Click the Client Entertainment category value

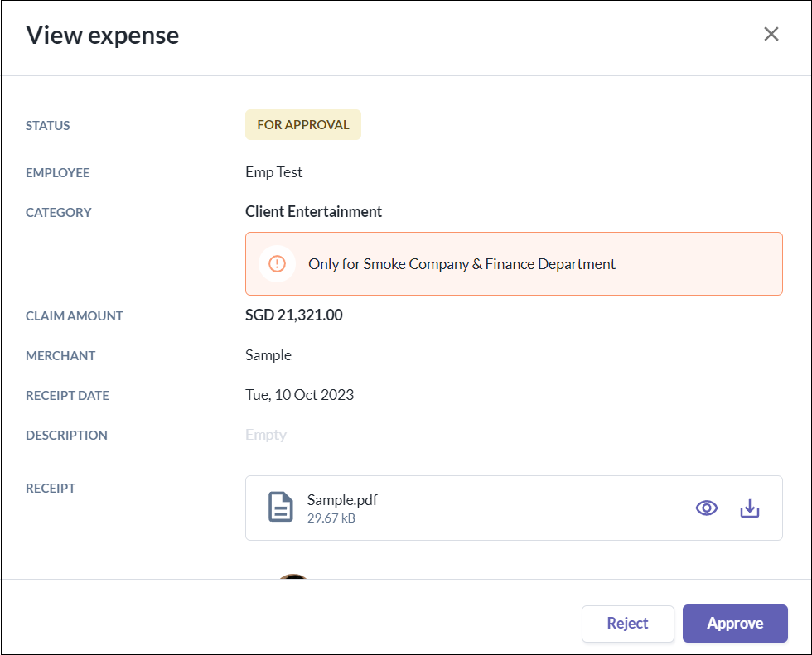point(313,212)
